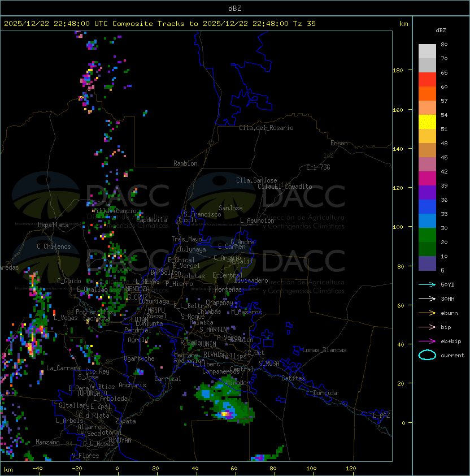Click the orange swatch between 60 and 57
The width and height of the screenshot is (470, 476).
coord(427,94)
